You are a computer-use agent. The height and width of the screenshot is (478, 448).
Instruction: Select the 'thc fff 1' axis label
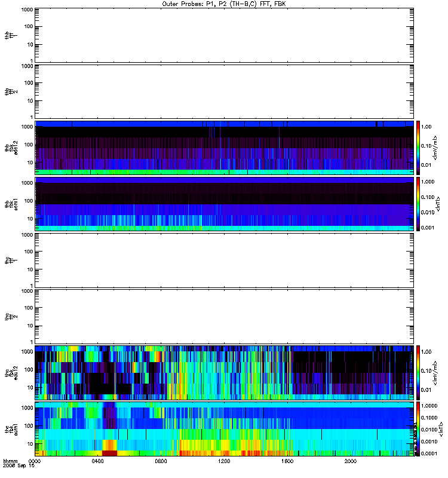pos(11,261)
